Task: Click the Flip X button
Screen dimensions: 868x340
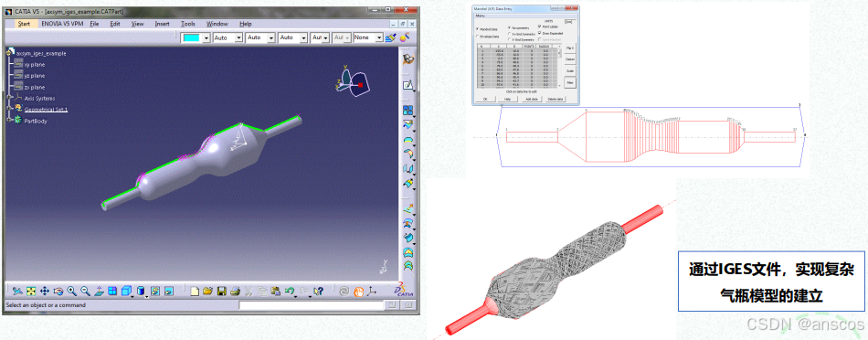Action: click(x=569, y=48)
